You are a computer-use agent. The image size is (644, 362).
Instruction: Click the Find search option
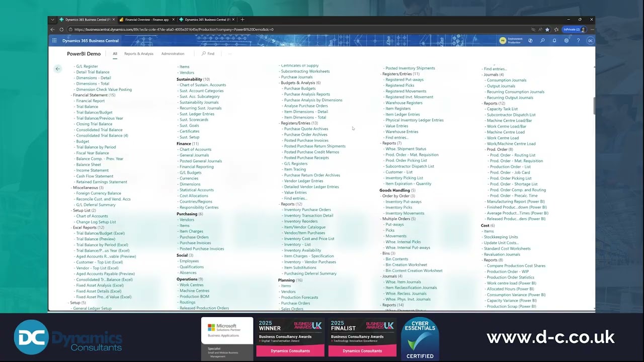tap(208, 54)
